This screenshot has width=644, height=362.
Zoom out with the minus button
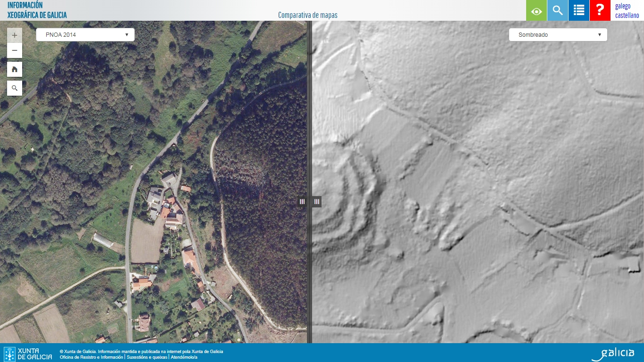point(15,50)
